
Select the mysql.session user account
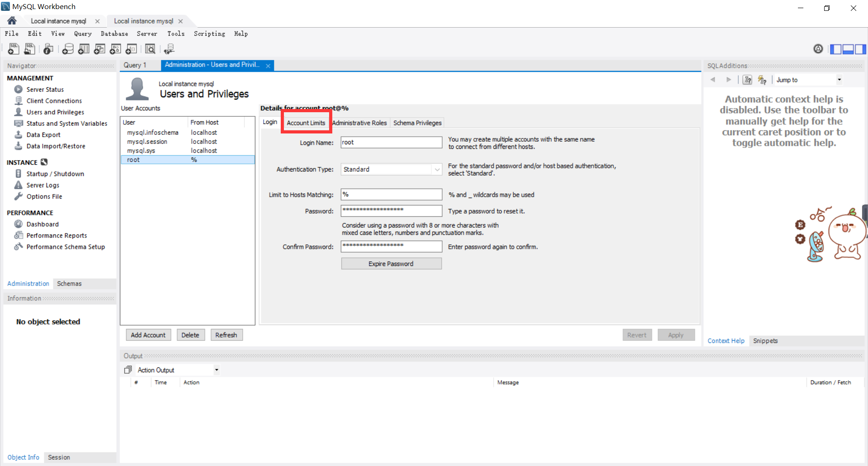click(187, 142)
